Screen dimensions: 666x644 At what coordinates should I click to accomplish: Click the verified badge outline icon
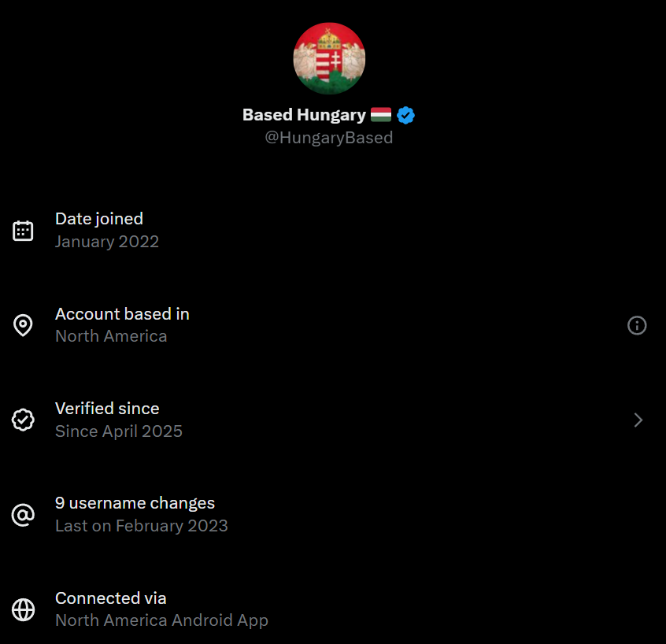(23, 420)
